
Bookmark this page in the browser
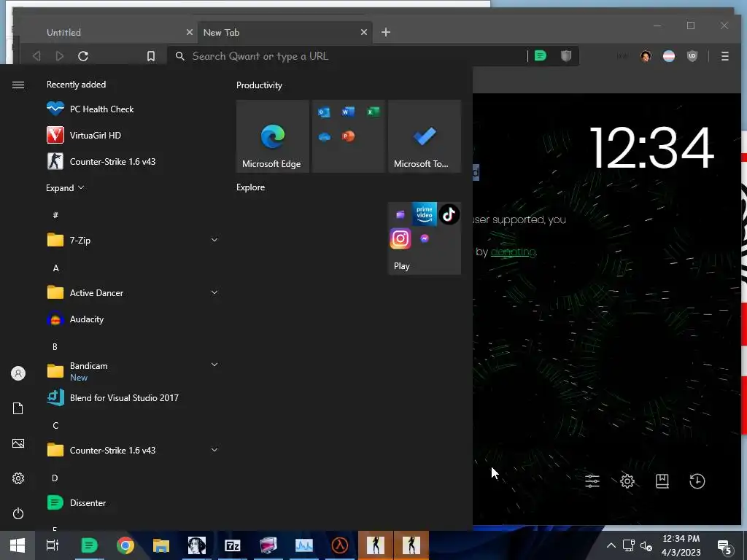coord(150,56)
